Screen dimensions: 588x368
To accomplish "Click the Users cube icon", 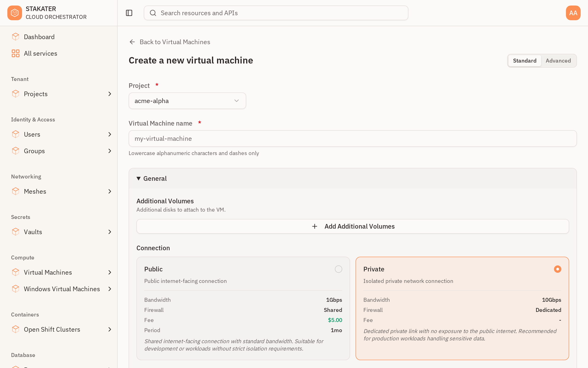I will tap(16, 134).
